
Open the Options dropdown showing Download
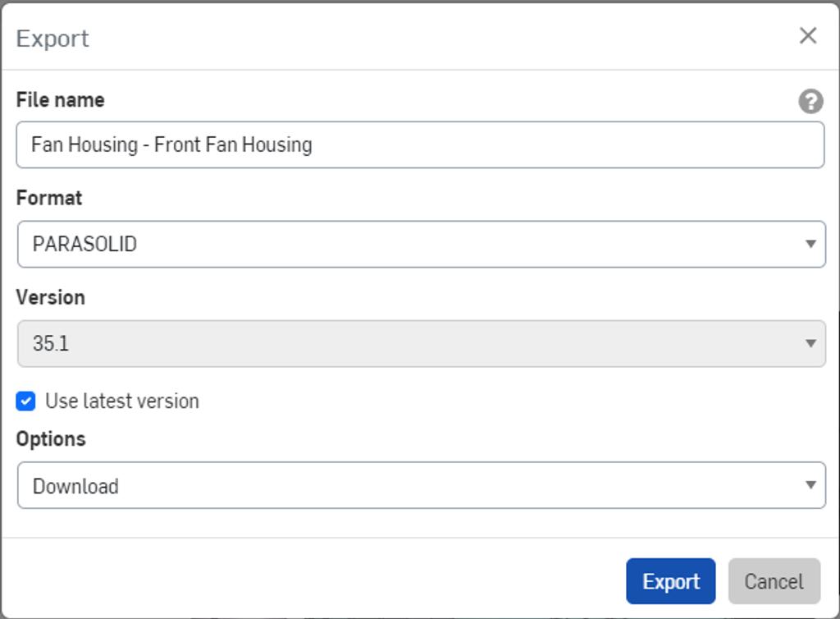click(x=420, y=486)
